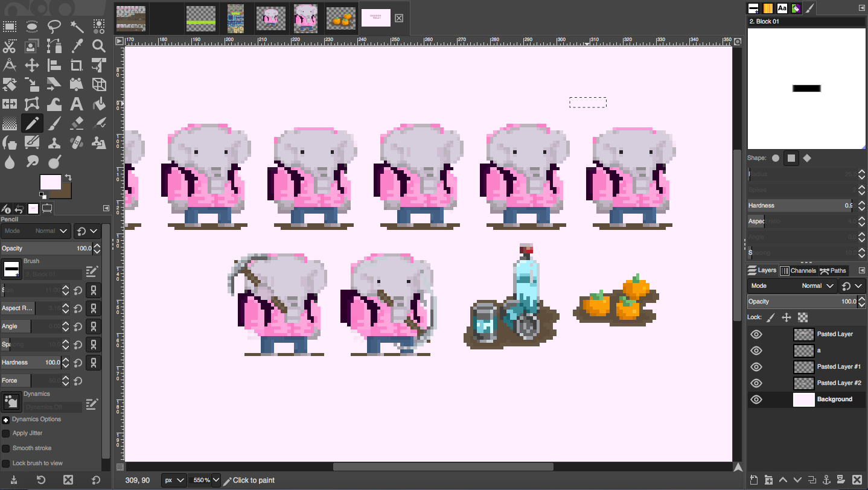Select the Blur/Sharpen droplet tool
This screenshot has width=868, height=490.
coord(10,162)
